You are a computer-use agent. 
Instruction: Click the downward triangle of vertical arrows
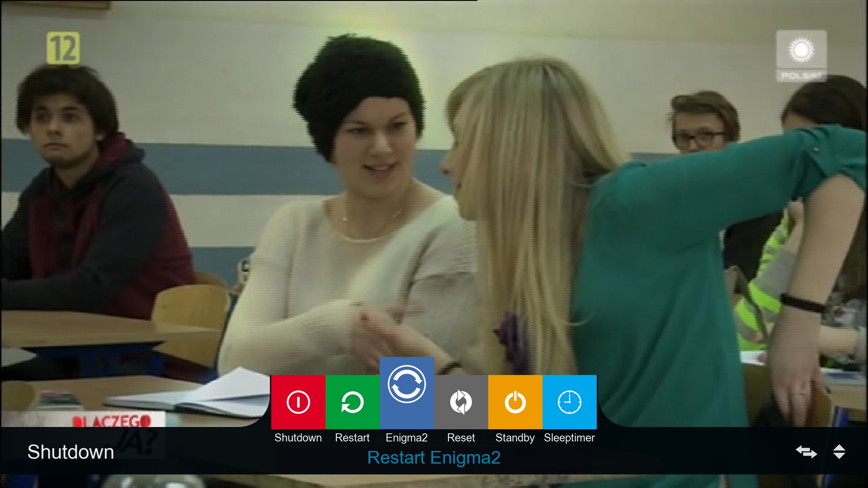[x=839, y=456]
